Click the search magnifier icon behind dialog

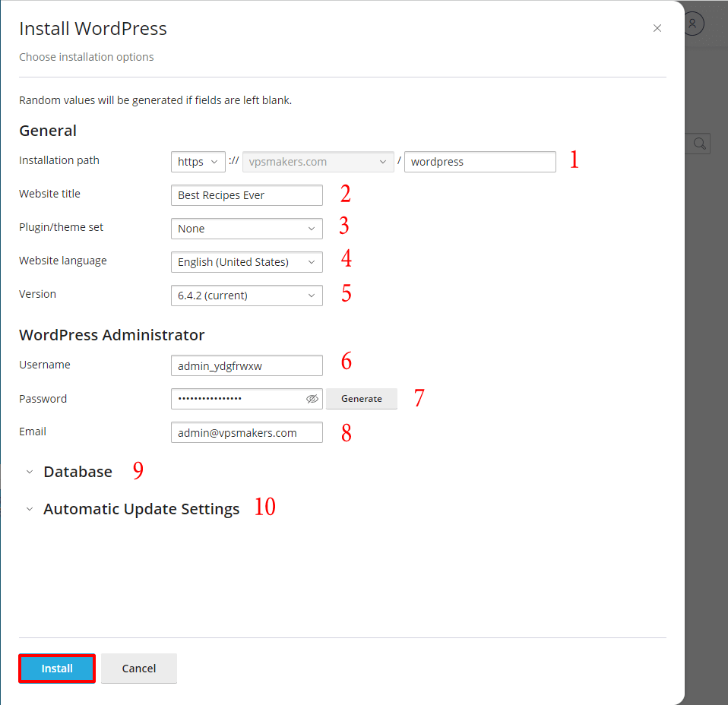click(699, 144)
